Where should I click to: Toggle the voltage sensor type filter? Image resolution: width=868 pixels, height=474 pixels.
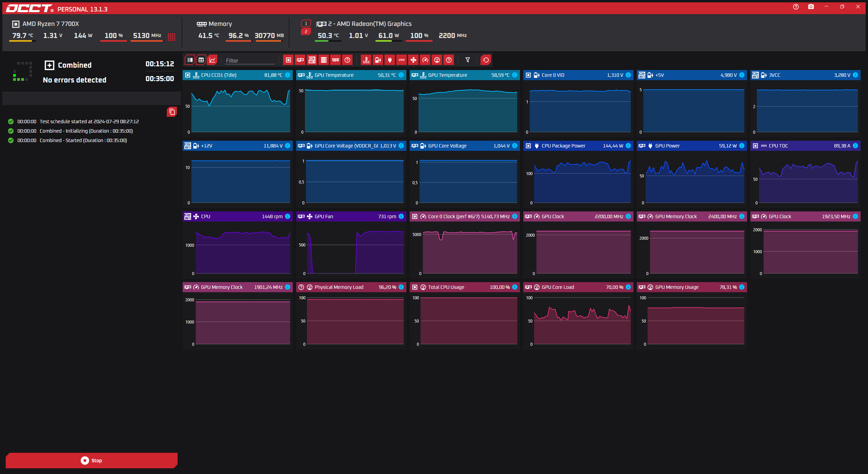(x=378, y=60)
